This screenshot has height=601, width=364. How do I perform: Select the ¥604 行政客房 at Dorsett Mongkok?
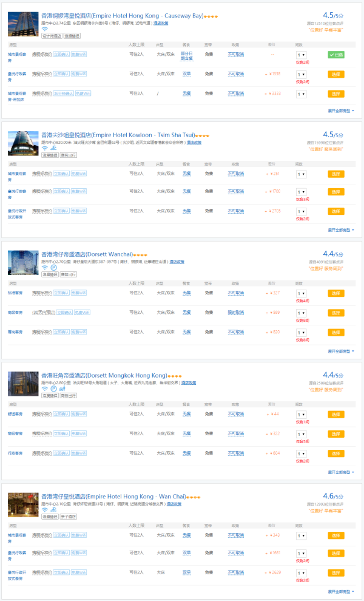(x=336, y=453)
